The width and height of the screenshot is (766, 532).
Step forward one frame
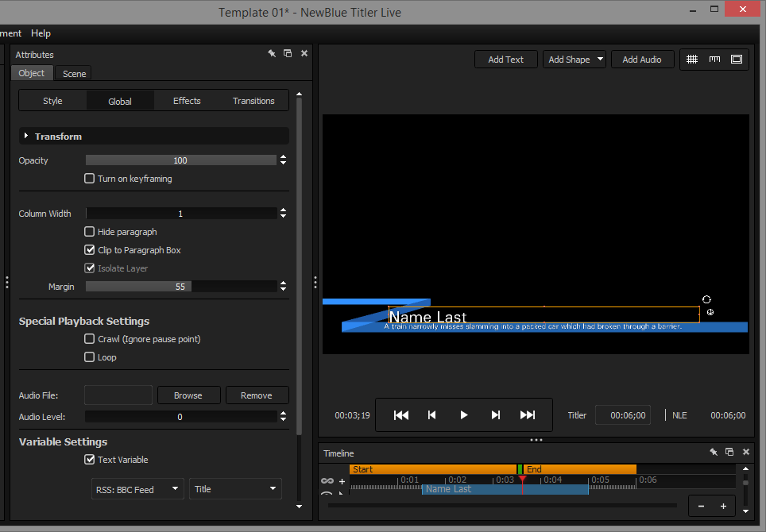pyautogui.click(x=496, y=415)
